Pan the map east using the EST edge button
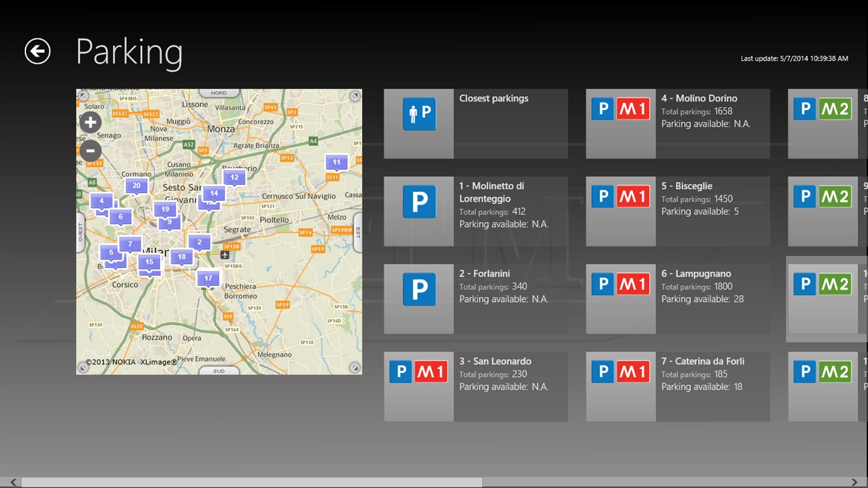The width and height of the screenshot is (868, 488). coord(357,231)
